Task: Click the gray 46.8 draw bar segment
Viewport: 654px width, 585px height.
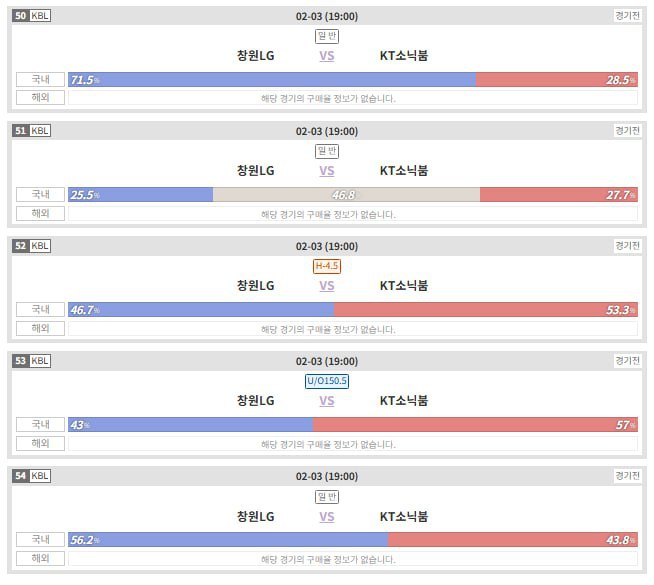Action: point(346,195)
